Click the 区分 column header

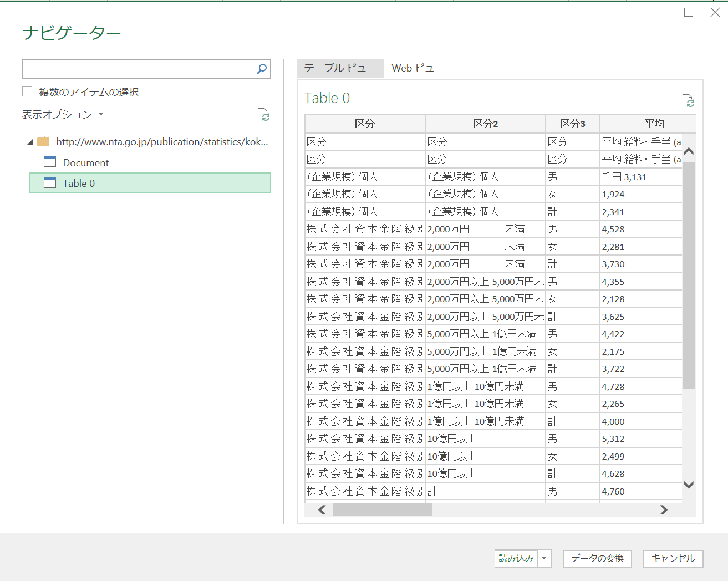365,124
